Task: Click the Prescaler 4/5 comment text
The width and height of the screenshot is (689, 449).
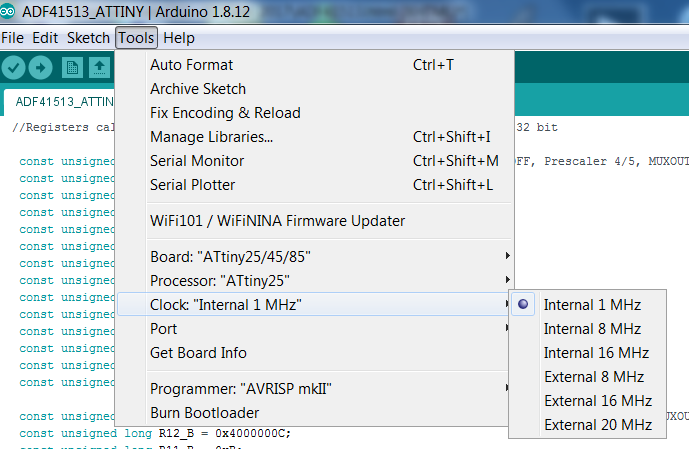Action: [x=592, y=161]
